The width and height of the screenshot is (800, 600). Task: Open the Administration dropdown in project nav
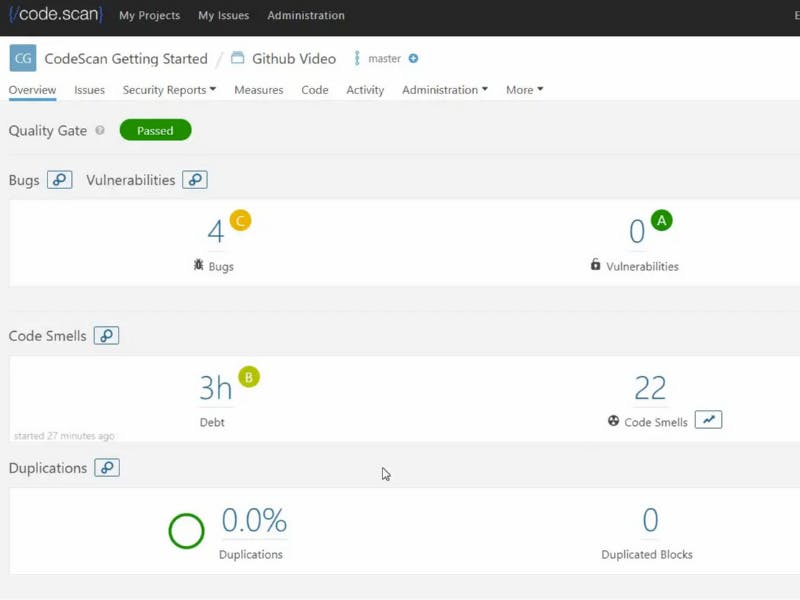click(x=445, y=90)
